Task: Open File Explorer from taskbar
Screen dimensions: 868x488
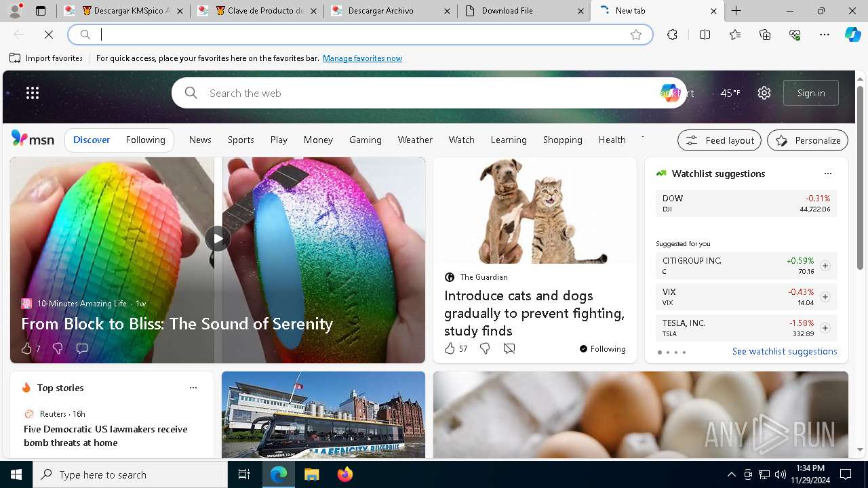Action: coord(311,474)
